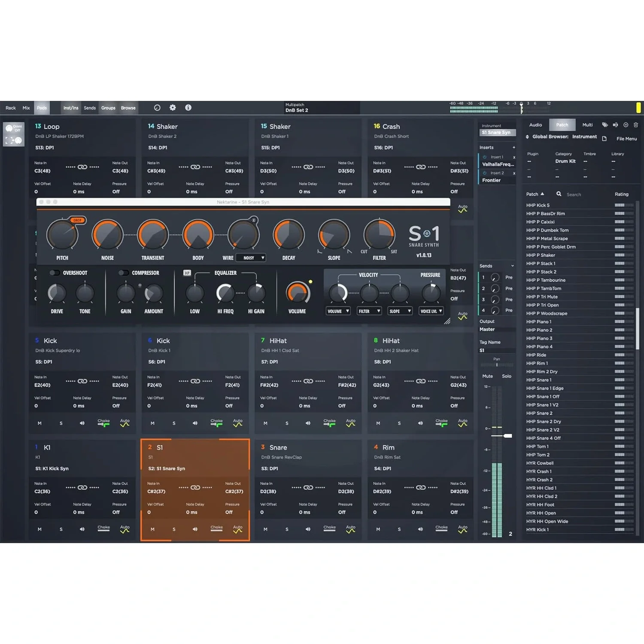Click the note link icon on Kick pad 5
Image resolution: width=644 pixels, height=644 pixels.
click(x=82, y=381)
